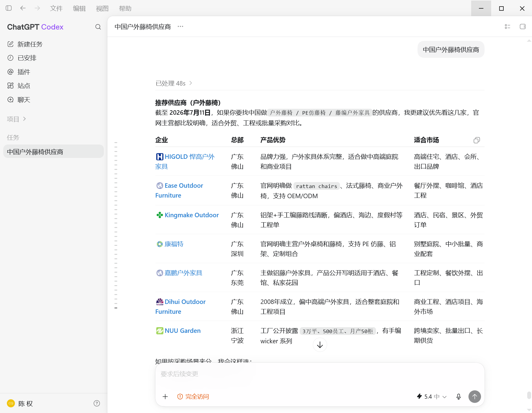This screenshot has width=532, height=413.
Task: Open the 插件 plugins section
Action: [x=54, y=72]
